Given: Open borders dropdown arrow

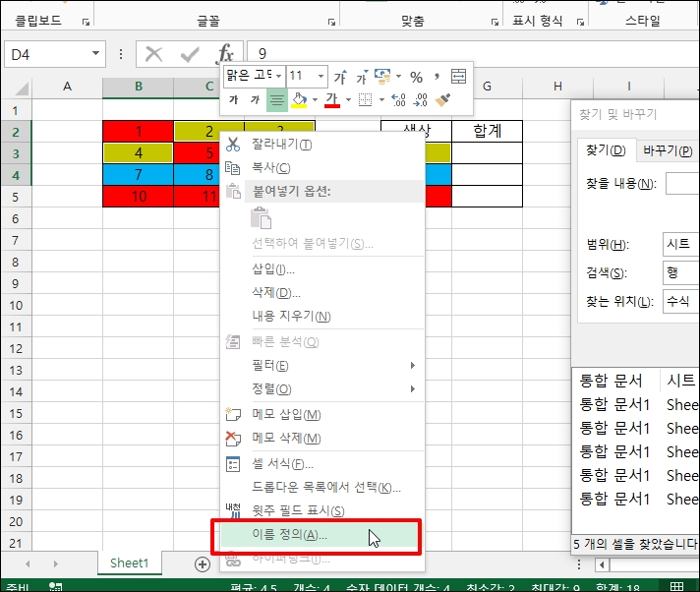Looking at the screenshot, I should pos(381,99).
